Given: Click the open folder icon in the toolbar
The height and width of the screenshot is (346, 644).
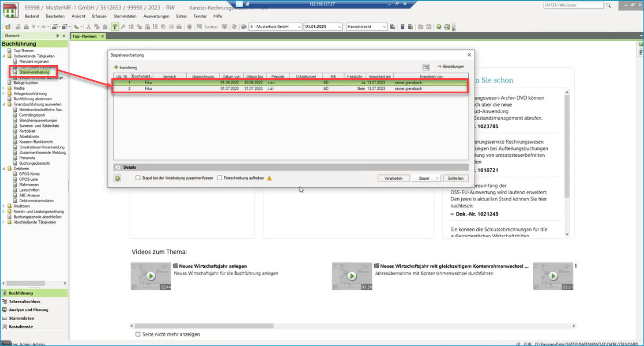Looking at the screenshot, I should [x=8, y=27].
